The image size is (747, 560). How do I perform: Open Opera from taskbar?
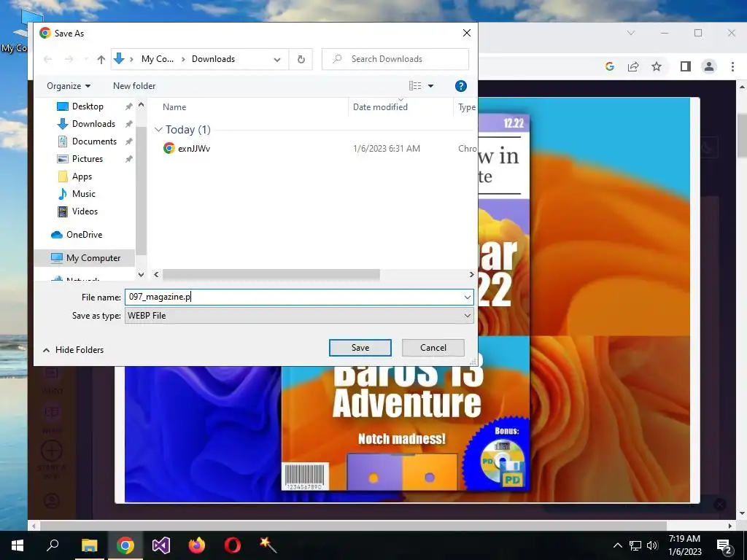233,545
